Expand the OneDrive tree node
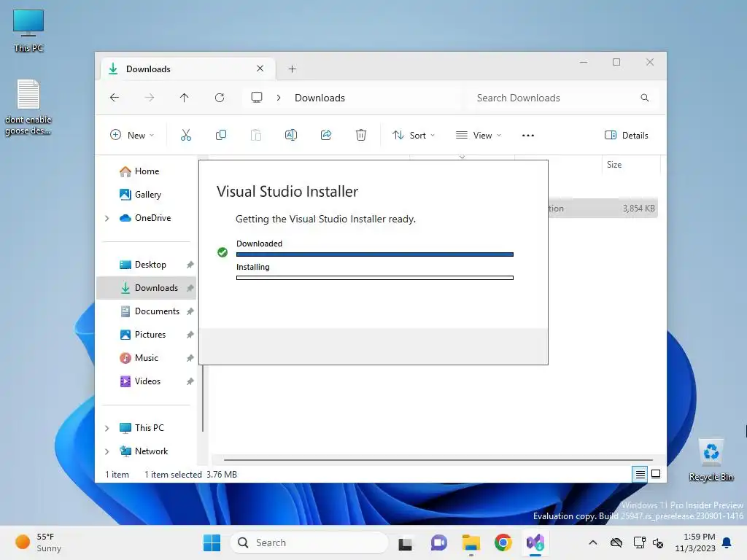The image size is (747, 560). click(x=107, y=218)
